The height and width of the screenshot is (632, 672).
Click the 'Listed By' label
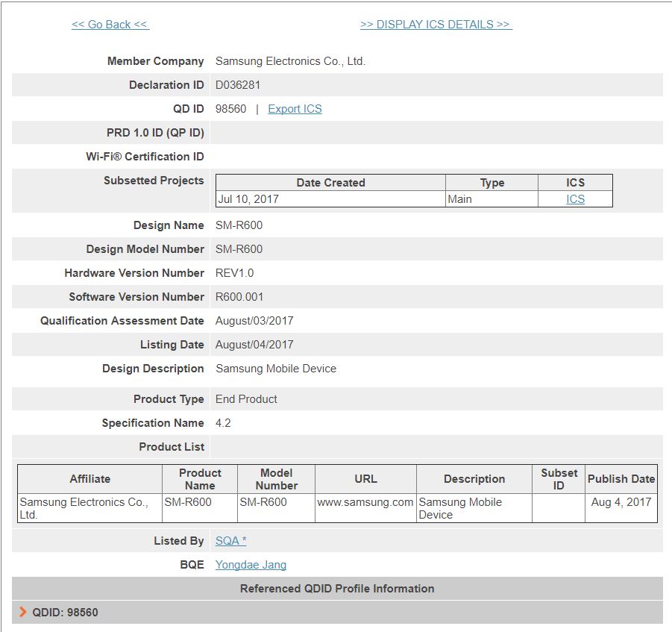click(x=179, y=541)
